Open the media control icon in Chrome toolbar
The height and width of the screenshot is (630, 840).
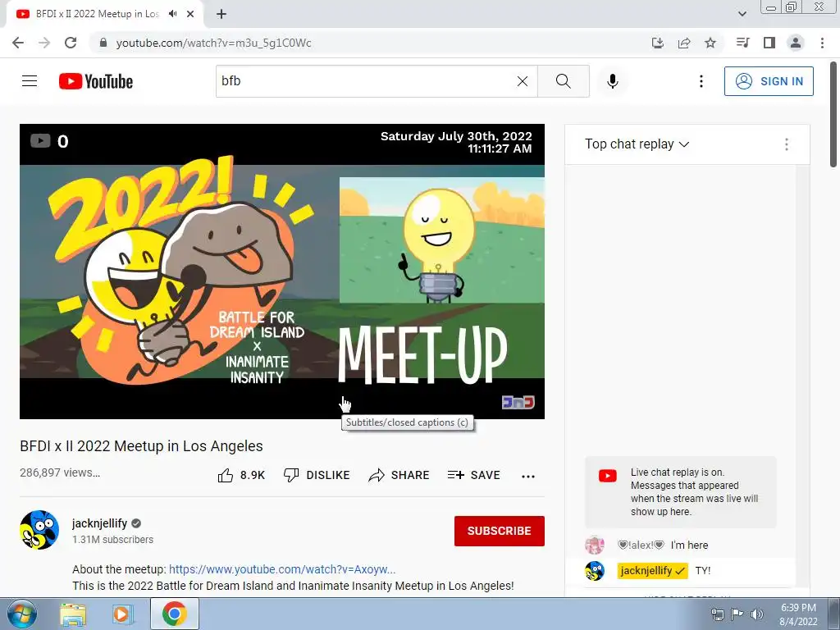pos(742,43)
